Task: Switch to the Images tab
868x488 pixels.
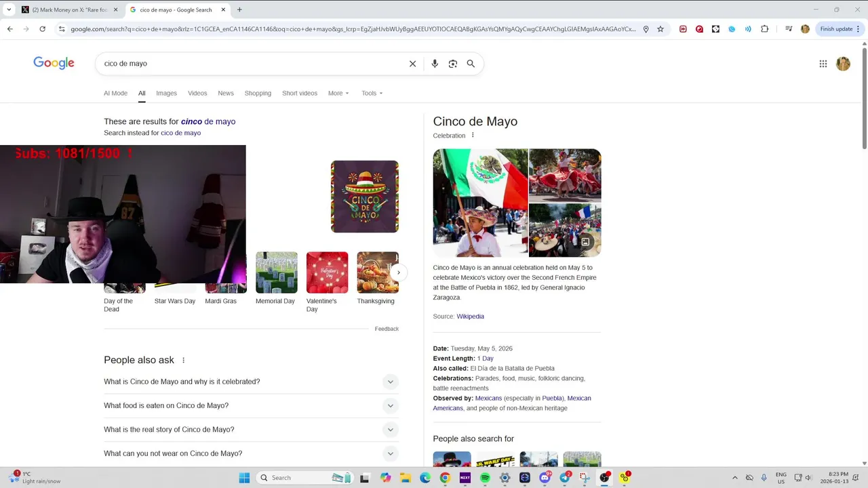Action: pyautogui.click(x=166, y=93)
